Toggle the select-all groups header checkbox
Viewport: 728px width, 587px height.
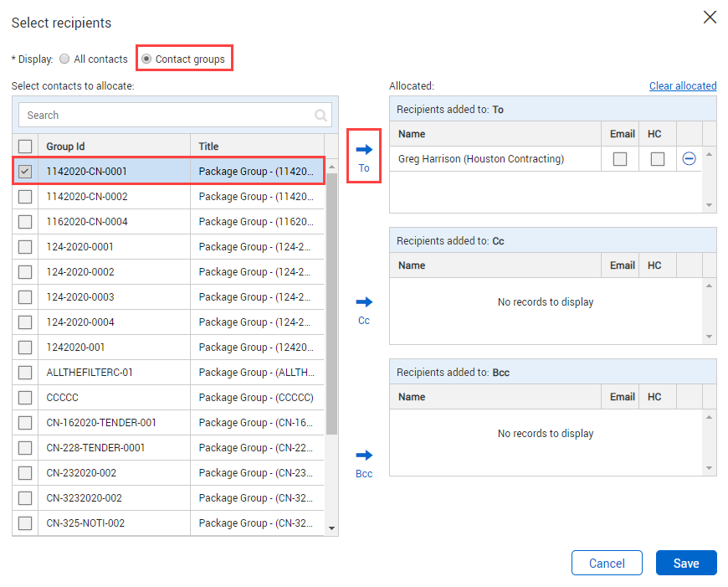pyautogui.click(x=25, y=147)
